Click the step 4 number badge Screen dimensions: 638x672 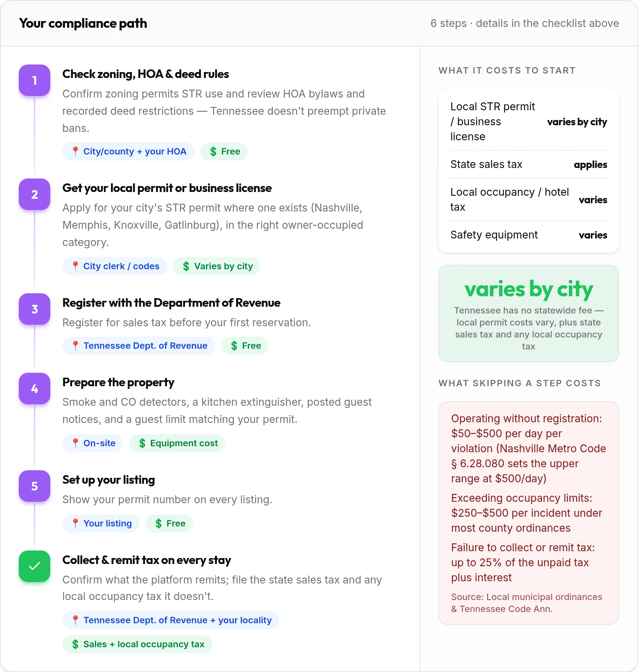pos(35,388)
